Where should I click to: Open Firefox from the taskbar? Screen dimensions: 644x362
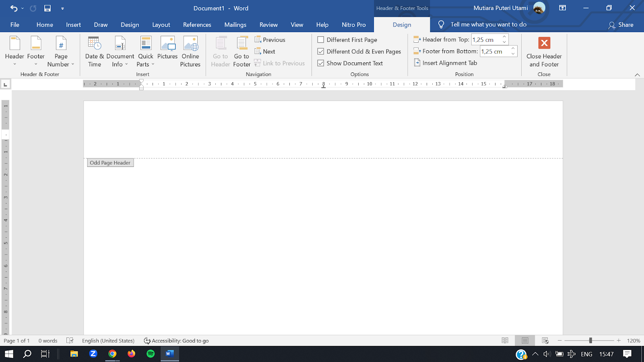tap(132, 354)
